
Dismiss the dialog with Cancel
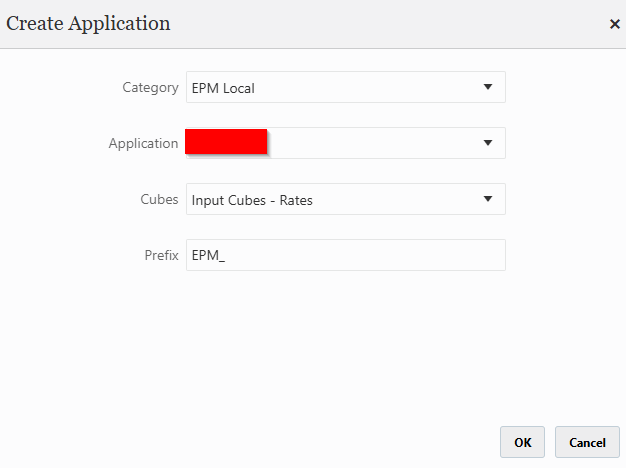[587, 442]
